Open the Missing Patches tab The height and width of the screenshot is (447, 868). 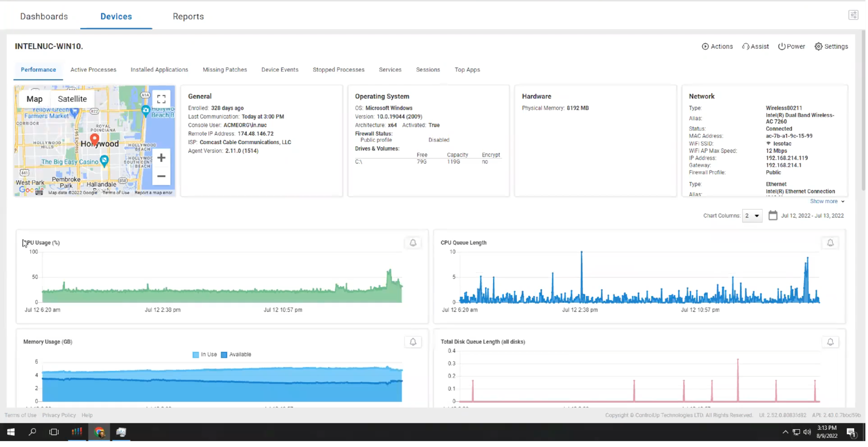pos(225,70)
